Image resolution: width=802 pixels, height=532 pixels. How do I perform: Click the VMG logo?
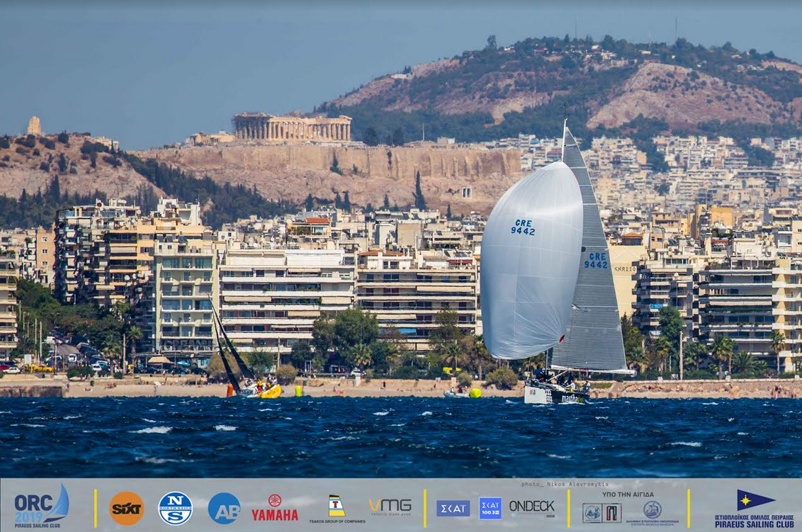pyautogui.click(x=390, y=507)
